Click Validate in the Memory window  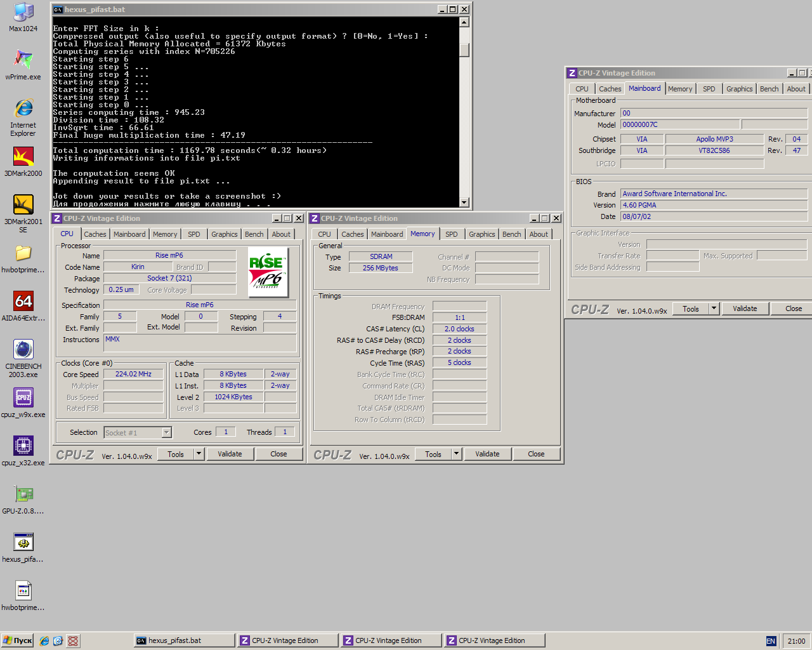click(x=487, y=454)
